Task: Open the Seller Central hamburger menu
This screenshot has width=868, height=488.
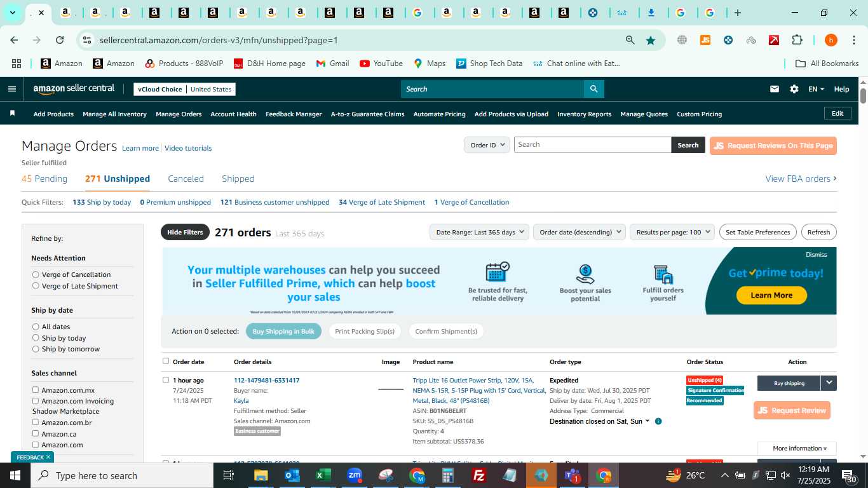Action: 11,89
